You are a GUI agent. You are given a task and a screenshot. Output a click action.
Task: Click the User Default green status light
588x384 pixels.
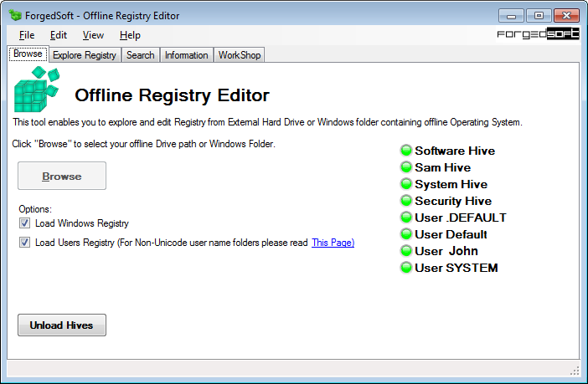(406, 234)
